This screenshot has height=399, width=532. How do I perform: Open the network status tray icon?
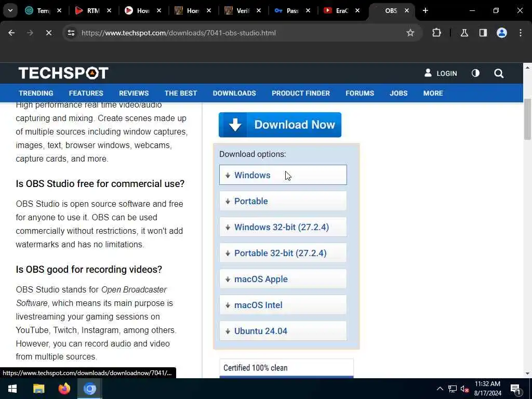click(453, 389)
